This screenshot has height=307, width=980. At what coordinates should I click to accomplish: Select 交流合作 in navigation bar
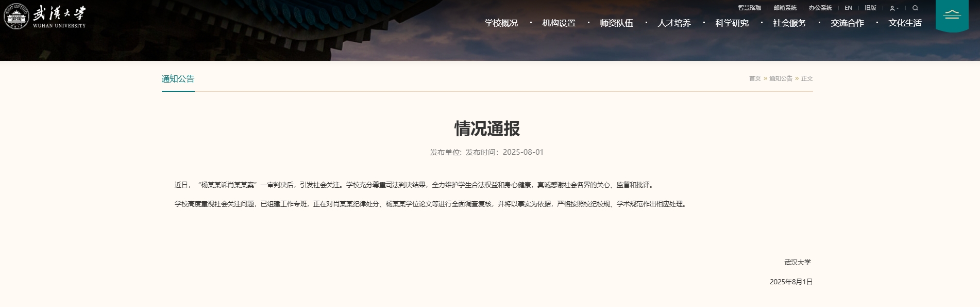pyautogui.click(x=847, y=23)
